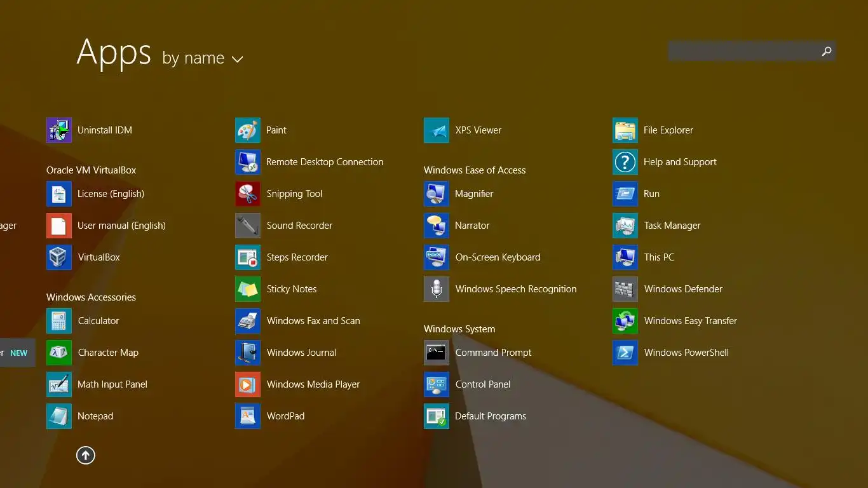Screen dimensions: 868x488
Task: Click the 'Windows Easy Transfer' label
Action: (691, 321)
